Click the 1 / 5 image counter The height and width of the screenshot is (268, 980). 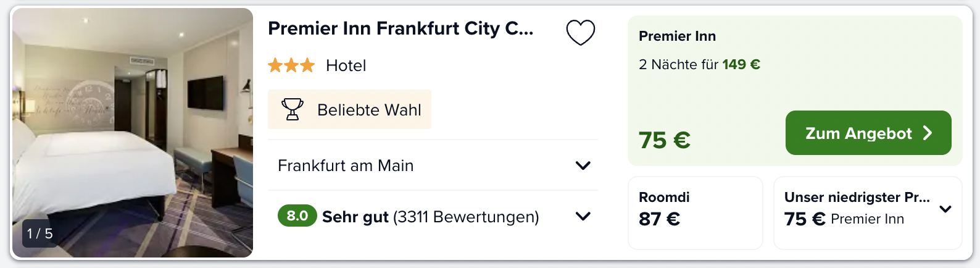pos(40,233)
